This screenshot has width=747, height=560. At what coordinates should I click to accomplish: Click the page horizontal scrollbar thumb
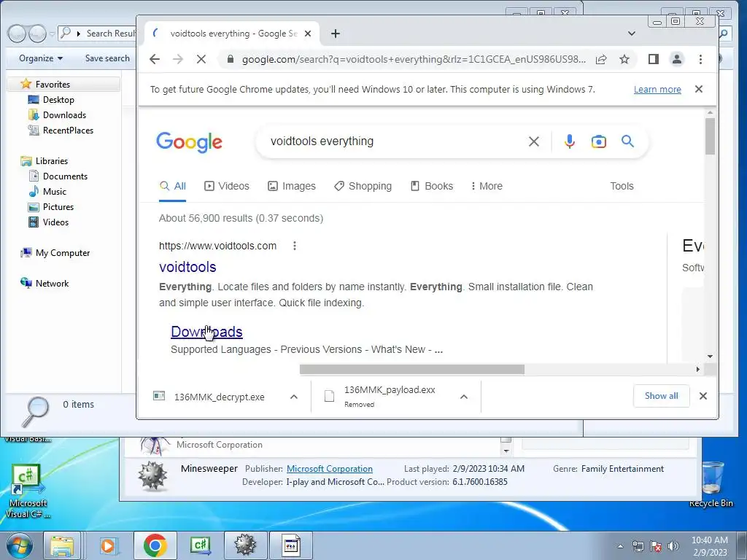click(412, 370)
